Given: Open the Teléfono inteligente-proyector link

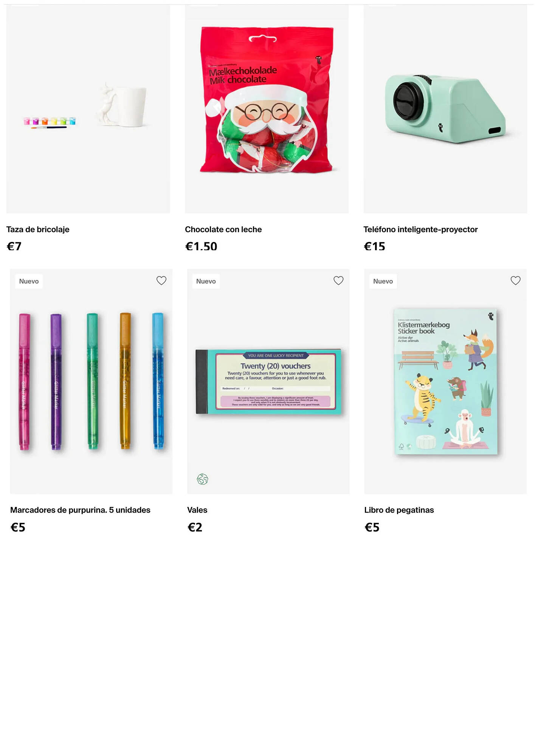Looking at the screenshot, I should click(420, 229).
